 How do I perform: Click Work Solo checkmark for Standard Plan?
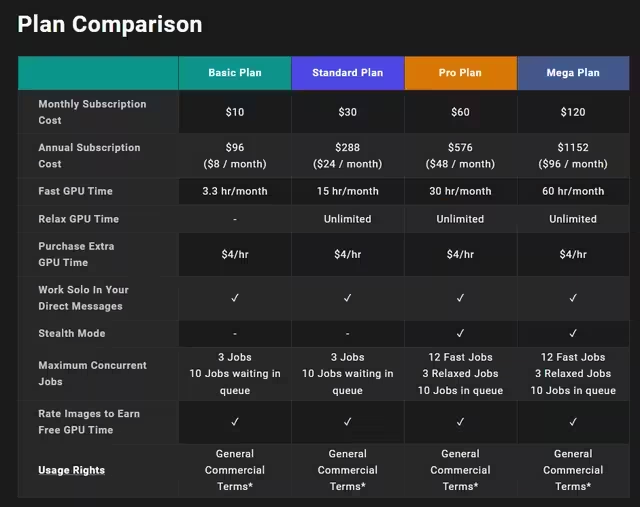point(348,298)
